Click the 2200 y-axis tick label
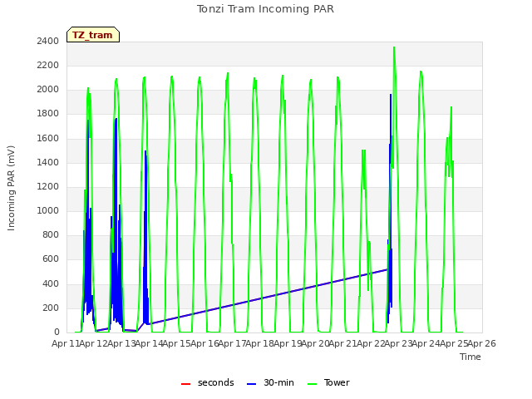 48,65
